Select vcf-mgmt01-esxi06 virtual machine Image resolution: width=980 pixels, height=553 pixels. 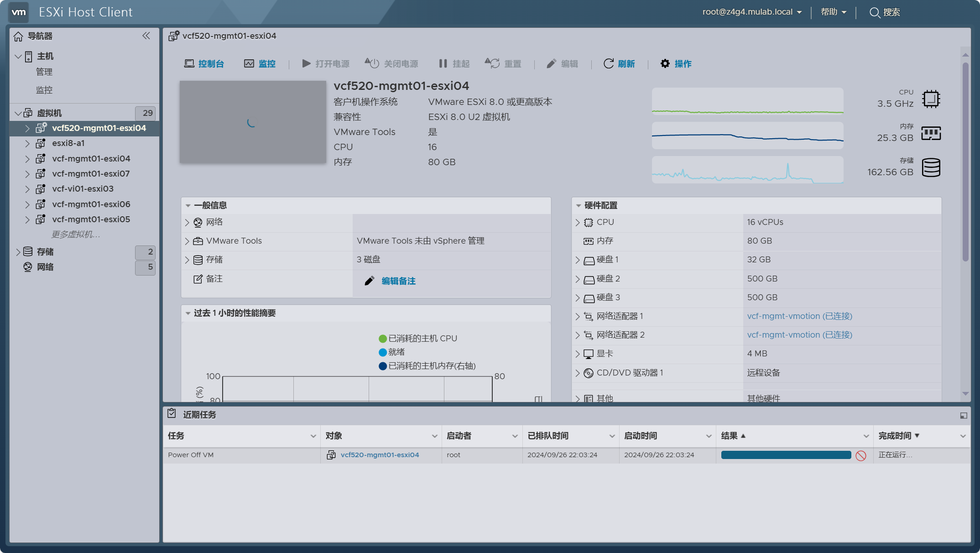tap(91, 204)
